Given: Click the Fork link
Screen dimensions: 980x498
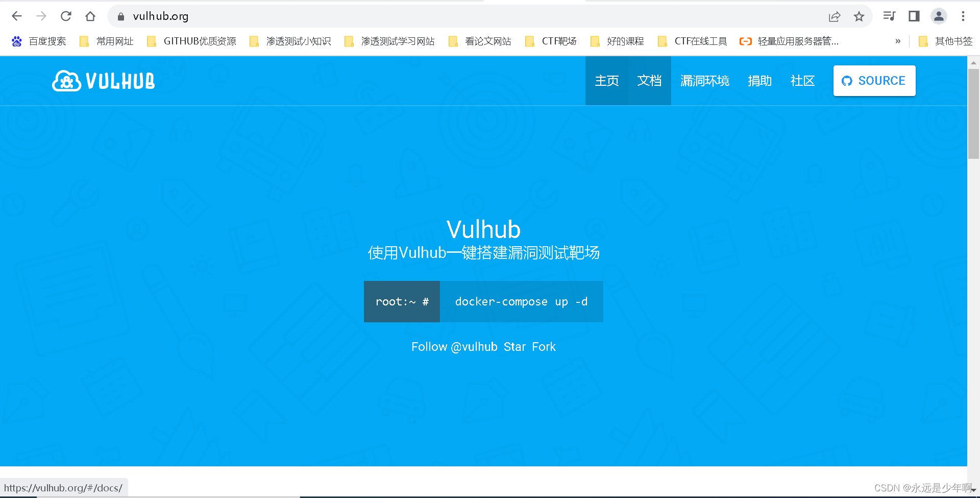Looking at the screenshot, I should [544, 347].
